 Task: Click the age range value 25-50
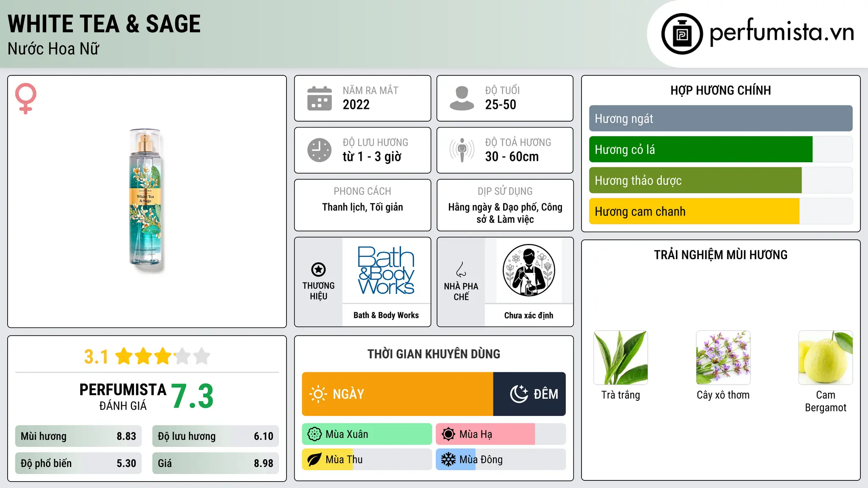[501, 105]
